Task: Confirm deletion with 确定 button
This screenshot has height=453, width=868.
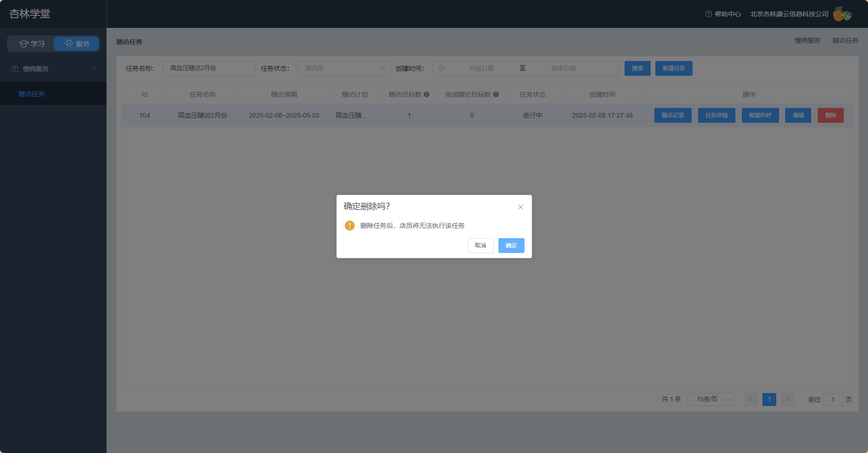Action: (x=511, y=246)
